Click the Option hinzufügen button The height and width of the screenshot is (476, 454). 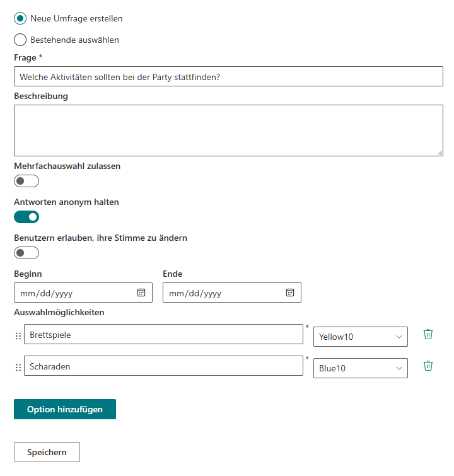(65, 409)
